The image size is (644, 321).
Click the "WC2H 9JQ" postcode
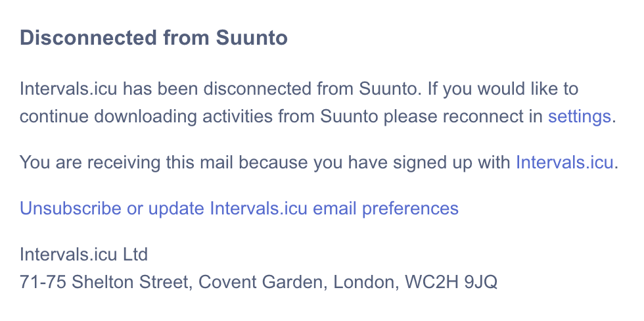(451, 282)
